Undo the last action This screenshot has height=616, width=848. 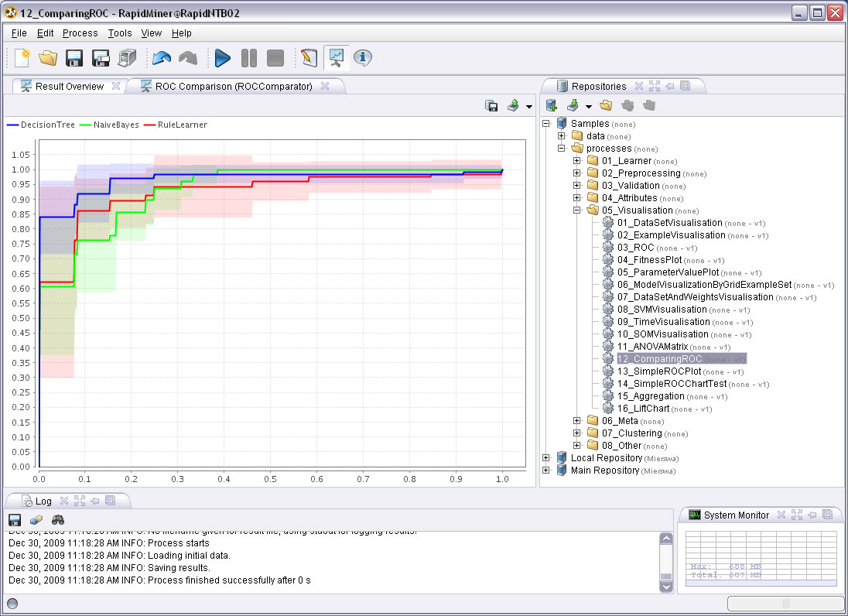coord(162,57)
